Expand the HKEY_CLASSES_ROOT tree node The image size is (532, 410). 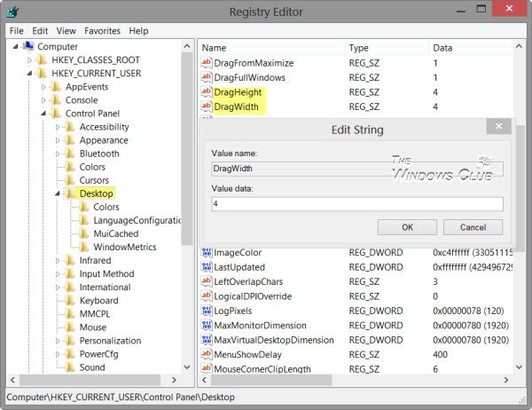[x=29, y=59]
